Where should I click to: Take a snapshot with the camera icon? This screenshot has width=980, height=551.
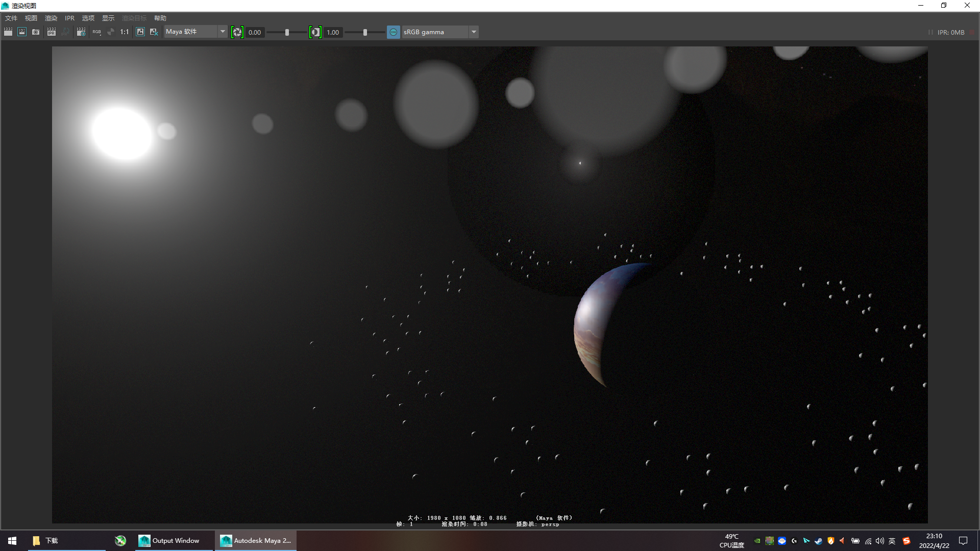pos(36,32)
